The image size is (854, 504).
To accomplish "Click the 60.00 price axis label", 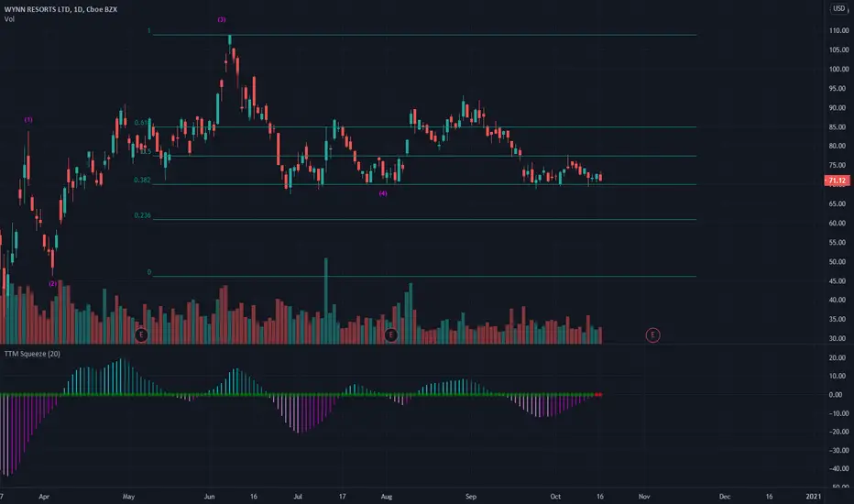I will 838,223.
